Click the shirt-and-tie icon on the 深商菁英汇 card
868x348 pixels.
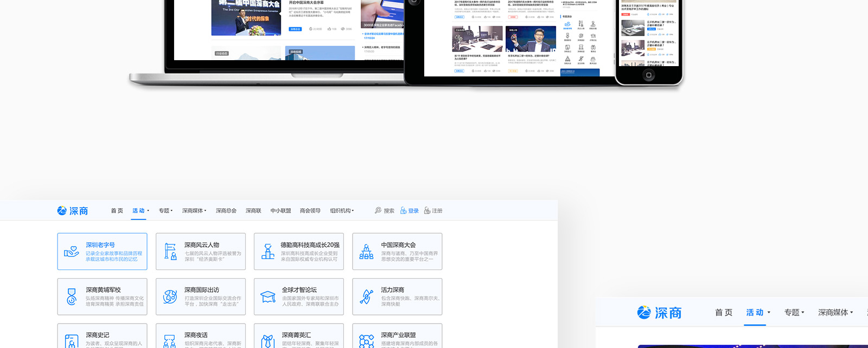tap(268, 341)
